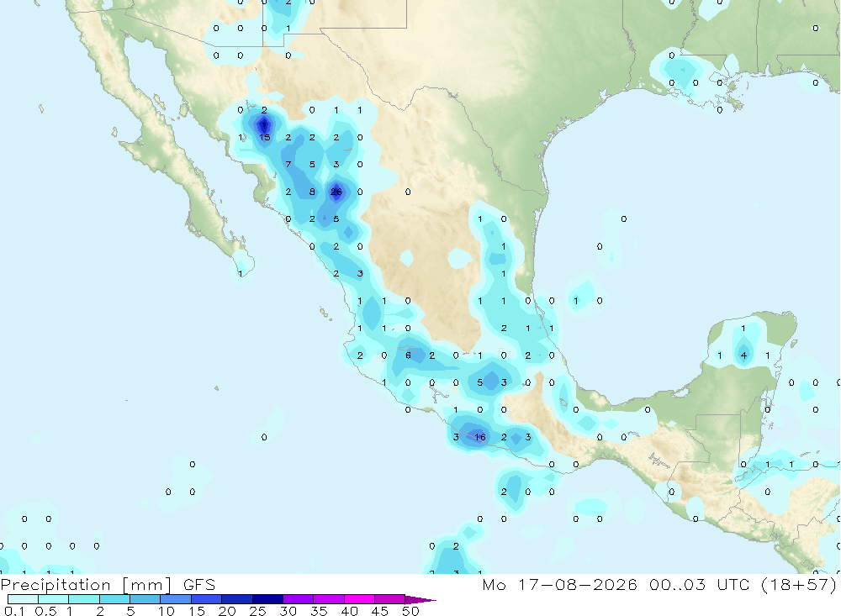Screen dimensions: 841x616
Task: Click the '10' label in the legend scale
Action: tap(166, 611)
